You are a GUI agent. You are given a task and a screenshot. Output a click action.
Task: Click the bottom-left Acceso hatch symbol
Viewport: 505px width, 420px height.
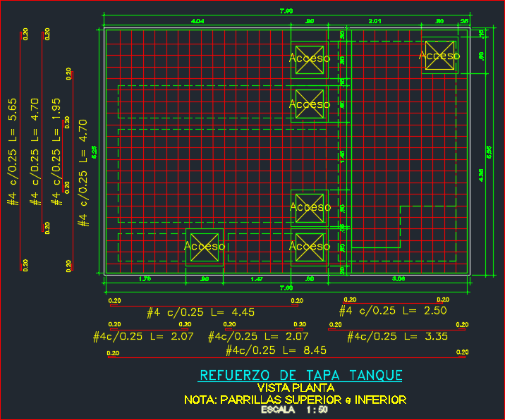point(205,247)
